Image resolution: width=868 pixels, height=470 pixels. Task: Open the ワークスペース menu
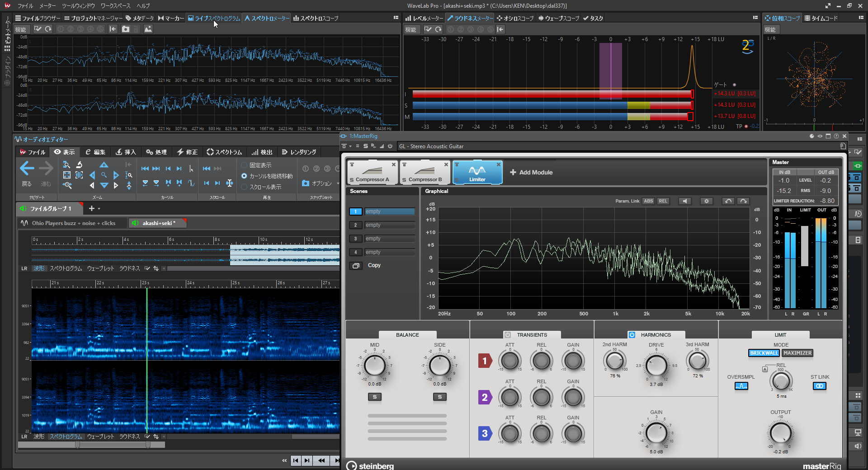point(115,6)
